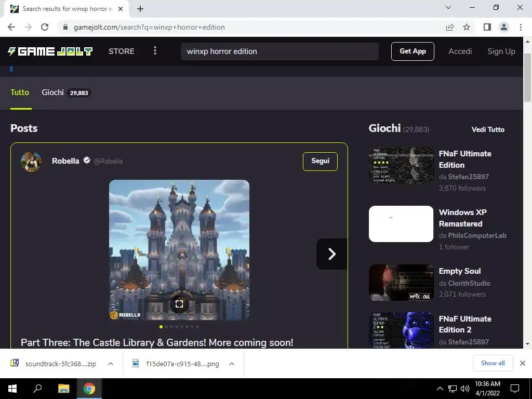
Task: Select the Tutto tab
Action: click(x=20, y=92)
